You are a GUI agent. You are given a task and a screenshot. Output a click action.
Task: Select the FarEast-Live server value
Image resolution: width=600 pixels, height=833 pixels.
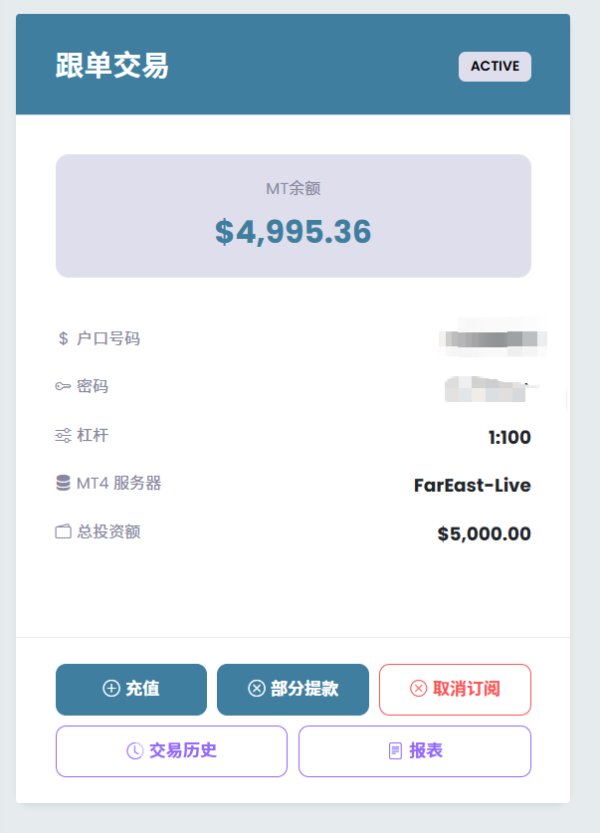coord(472,486)
